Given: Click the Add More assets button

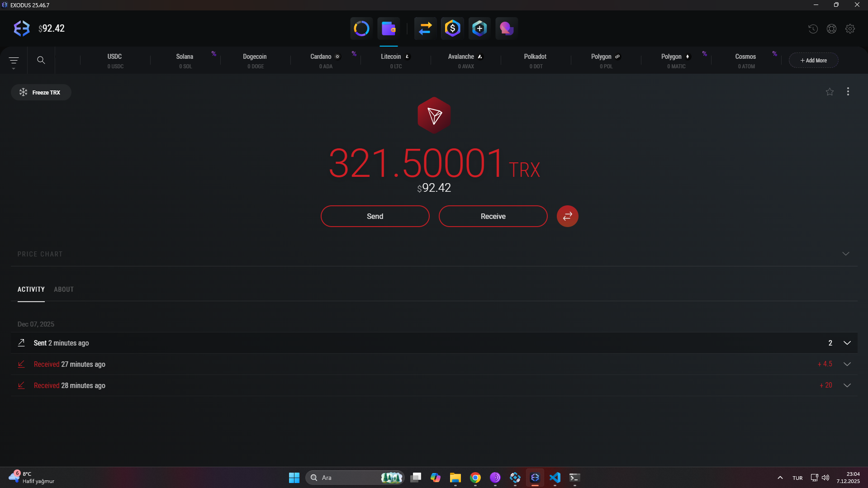Looking at the screenshot, I should pos(814,60).
